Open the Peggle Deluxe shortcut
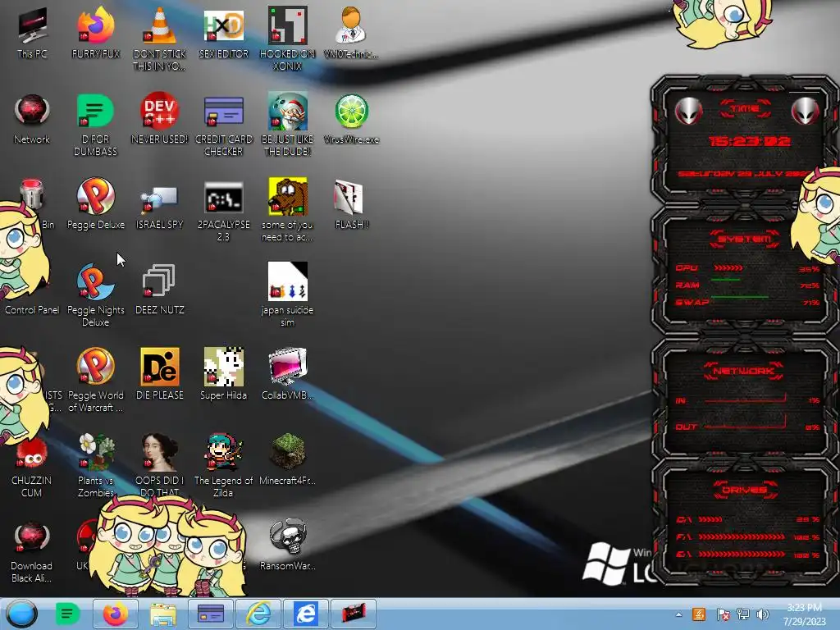The image size is (840, 630). 96,204
